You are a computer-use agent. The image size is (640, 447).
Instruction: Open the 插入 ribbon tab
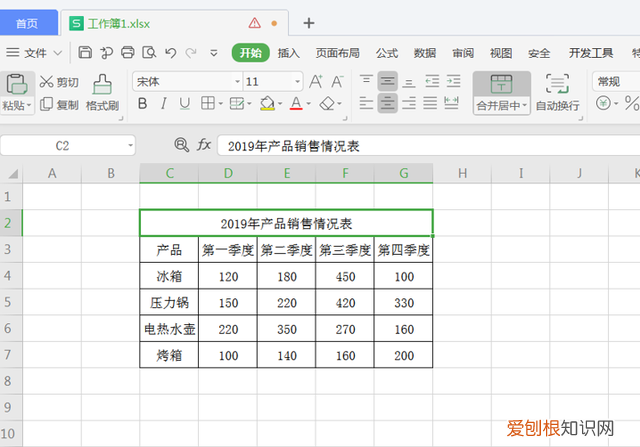pos(289,53)
